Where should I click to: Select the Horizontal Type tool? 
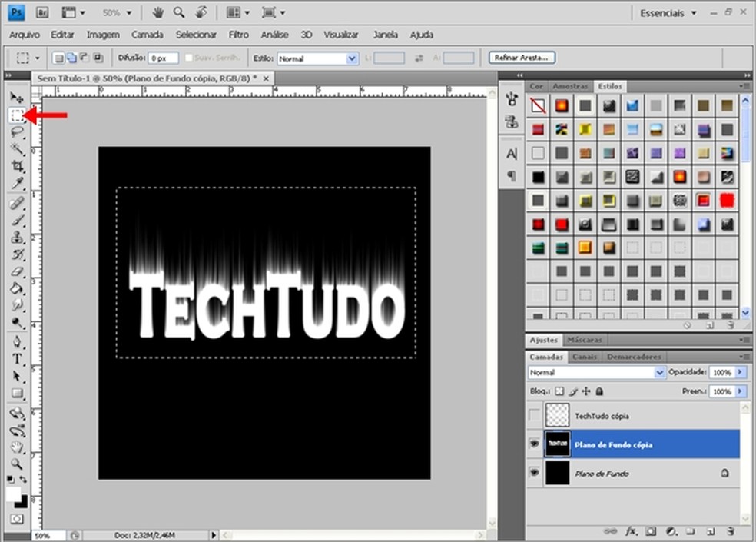tap(17, 360)
